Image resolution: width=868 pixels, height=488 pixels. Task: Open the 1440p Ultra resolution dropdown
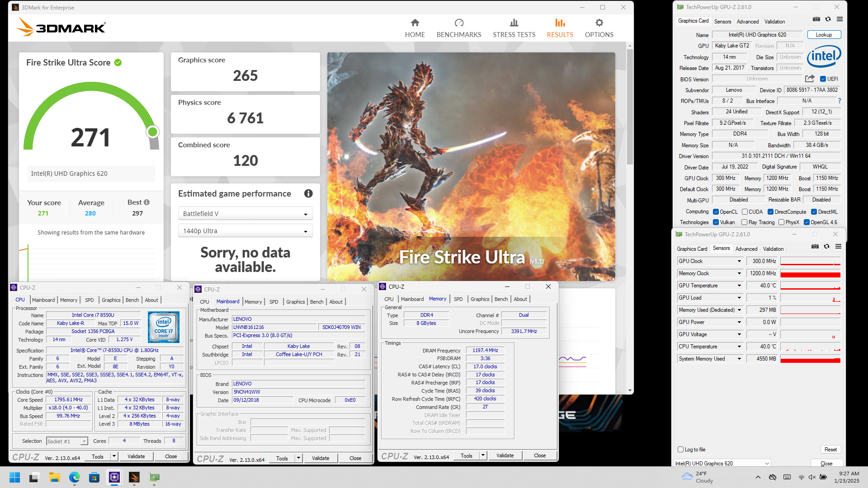tap(245, 231)
